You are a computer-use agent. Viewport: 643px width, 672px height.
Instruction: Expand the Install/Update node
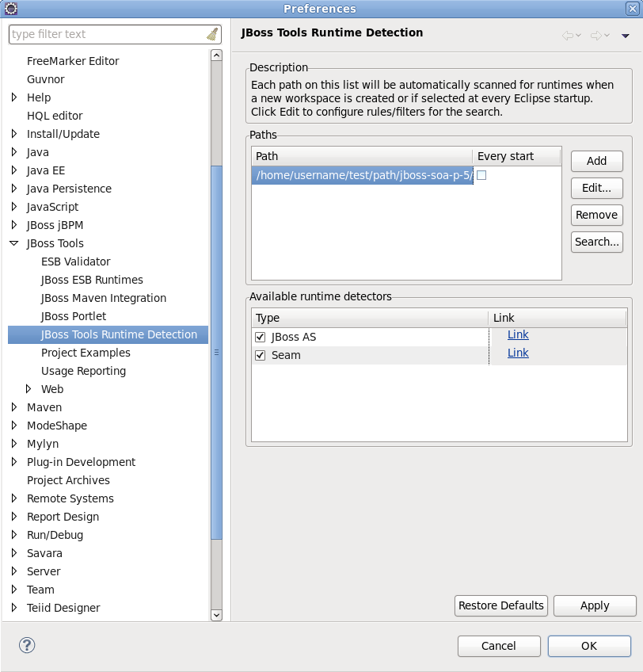[14, 134]
